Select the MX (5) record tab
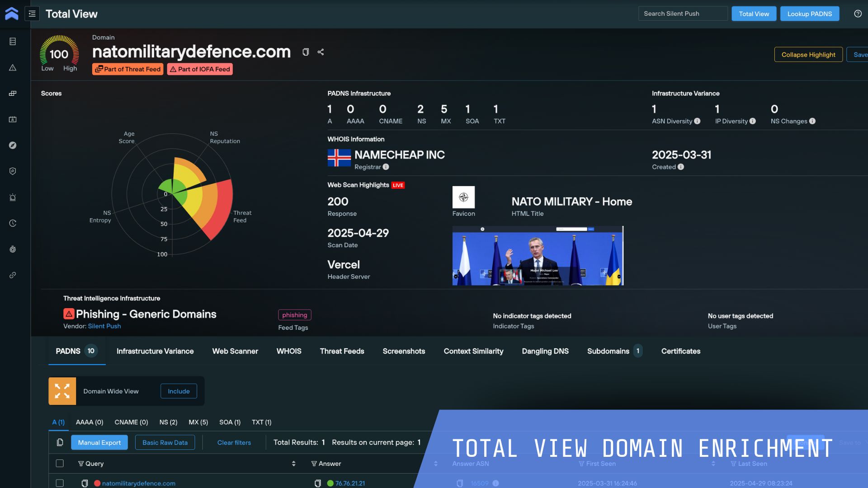Screen dimensions: 868x488 click(198, 422)
